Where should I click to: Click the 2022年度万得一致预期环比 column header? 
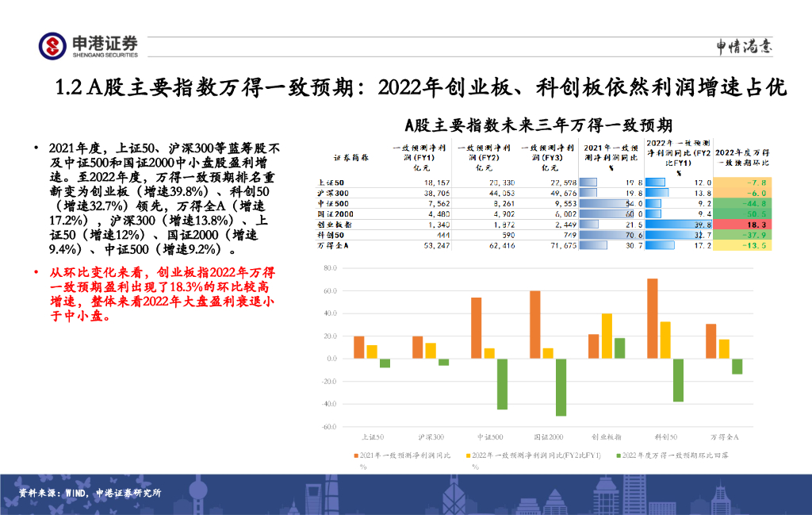click(742, 157)
